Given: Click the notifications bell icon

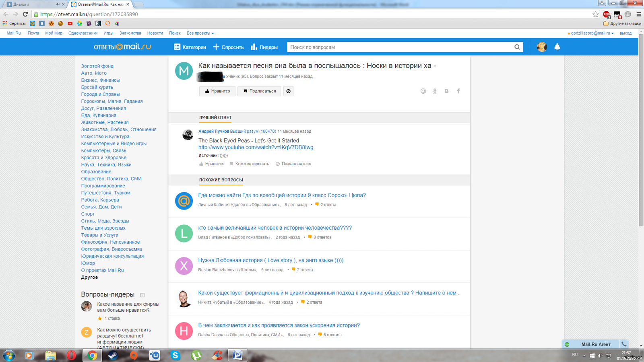Looking at the screenshot, I should click(557, 47).
